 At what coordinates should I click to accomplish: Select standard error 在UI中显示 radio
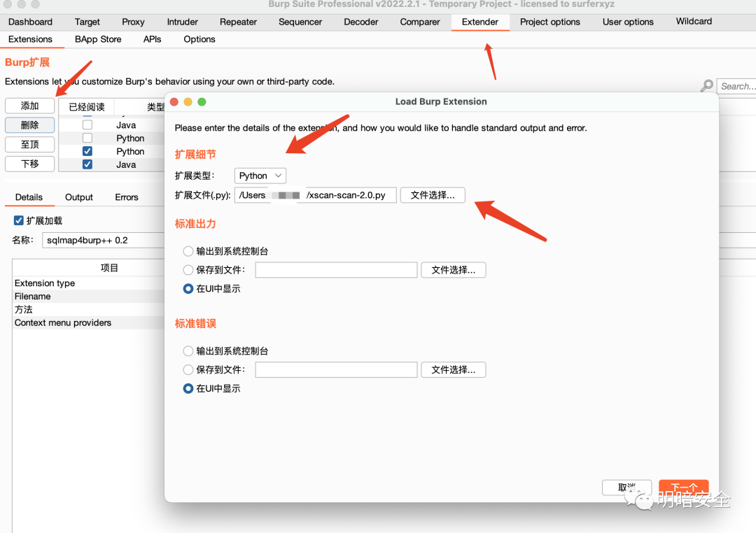[188, 388]
